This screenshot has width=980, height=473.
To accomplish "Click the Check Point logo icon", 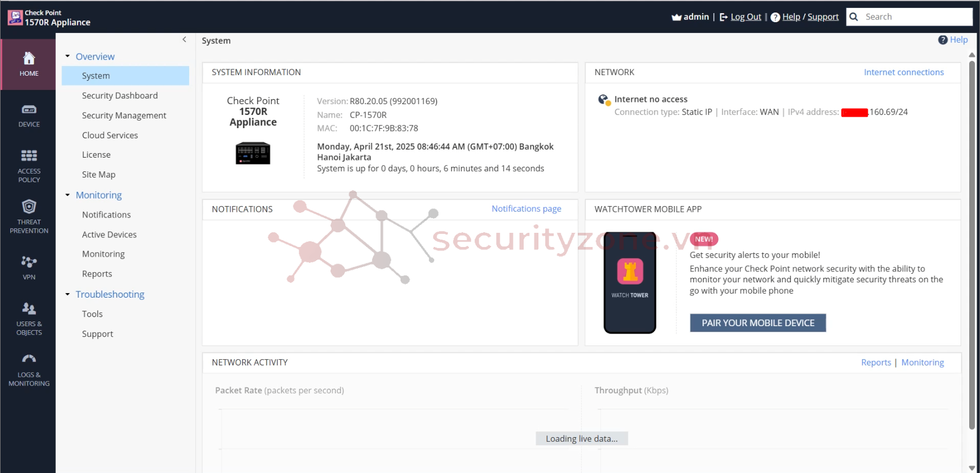I will (x=15, y=17).
